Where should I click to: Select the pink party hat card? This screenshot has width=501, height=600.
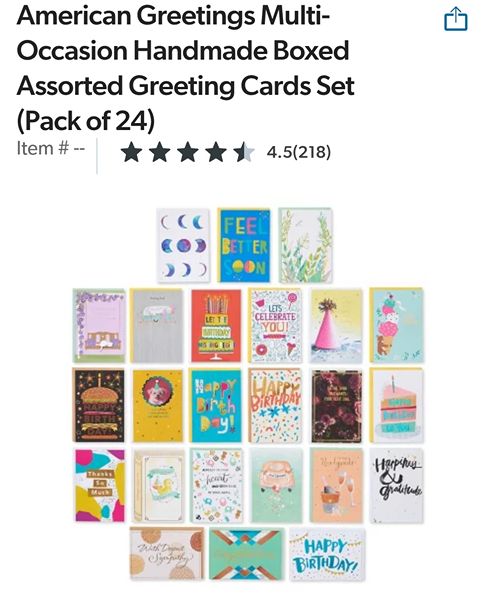point(336,326)
